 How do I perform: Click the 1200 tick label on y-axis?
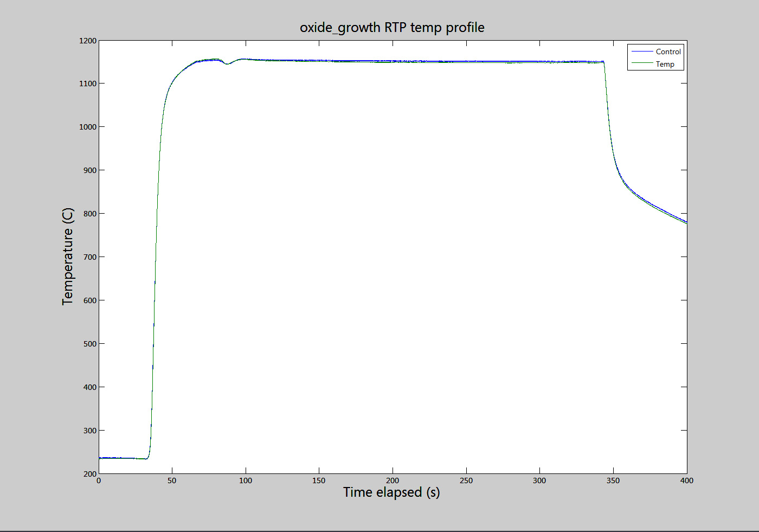[87, 41]
